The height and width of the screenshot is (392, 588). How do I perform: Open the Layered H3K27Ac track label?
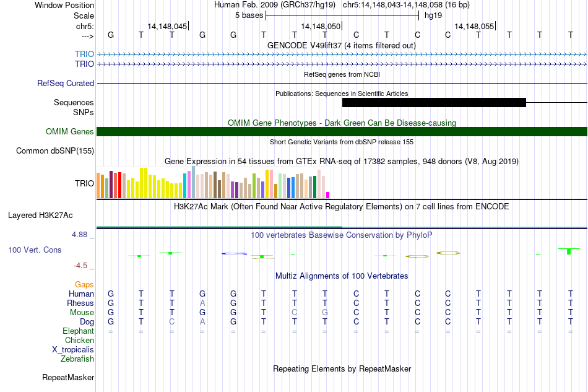[x=40, y=216]
